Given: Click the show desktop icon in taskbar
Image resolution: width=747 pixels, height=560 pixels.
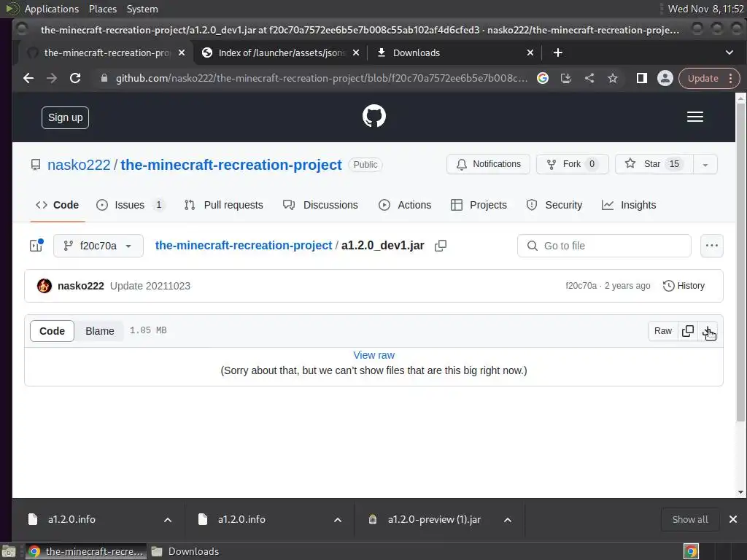Looking at the screenshot, I should tap(9, 551).
